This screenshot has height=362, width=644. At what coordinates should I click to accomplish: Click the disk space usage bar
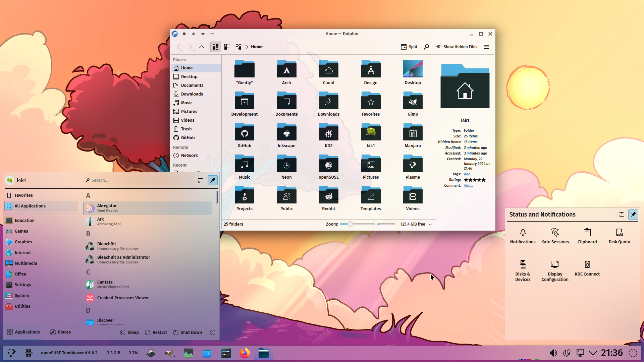(386, 224)
